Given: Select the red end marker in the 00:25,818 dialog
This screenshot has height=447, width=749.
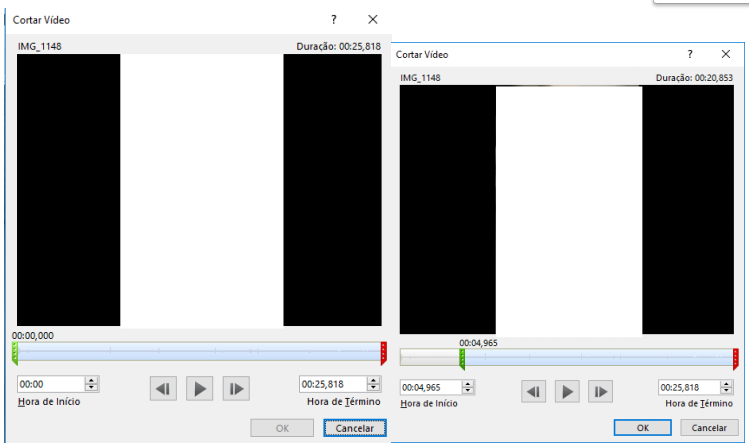Looking at the screenshot, I should (x=383, y=352).
